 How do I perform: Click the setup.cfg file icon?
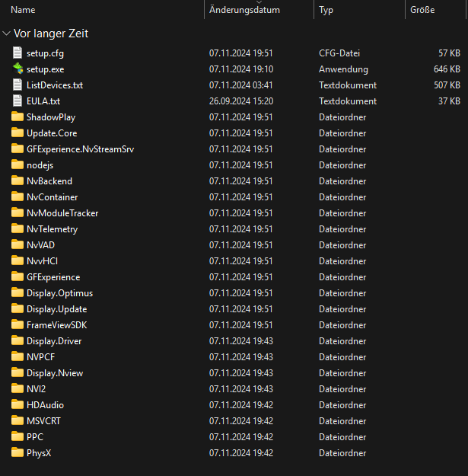coord(18,53)
